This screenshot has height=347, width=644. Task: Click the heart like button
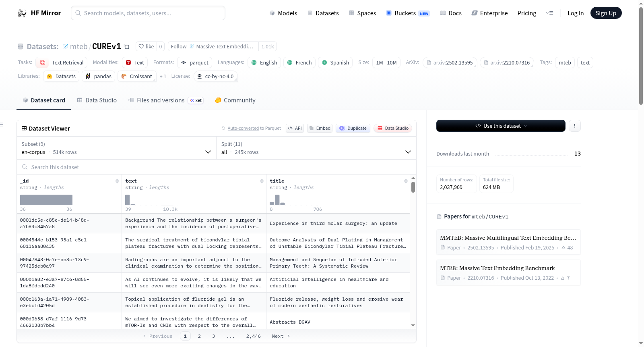[146, 46]
